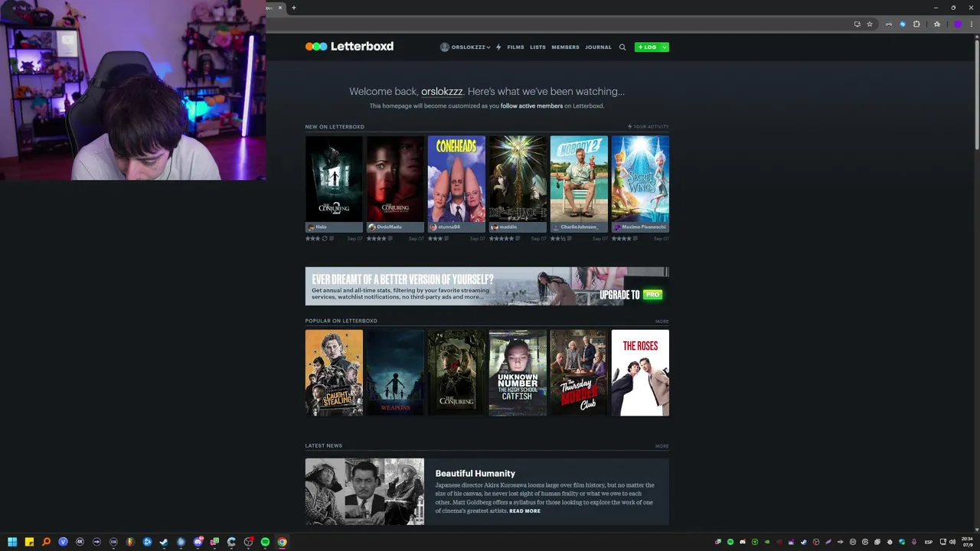Viewport: 980px width, 551px height.
Task: Open member CharlieJohnson_'s profile name
Action: point(579,227)
